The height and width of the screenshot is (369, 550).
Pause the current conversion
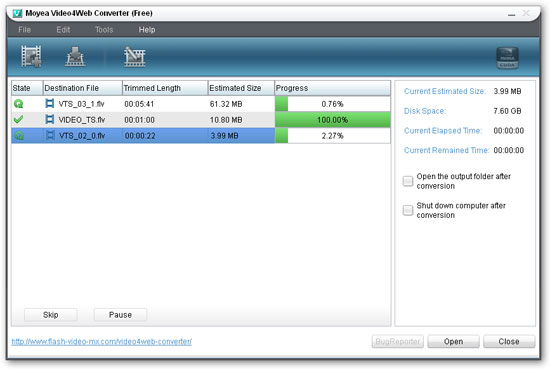pos(120,315)
